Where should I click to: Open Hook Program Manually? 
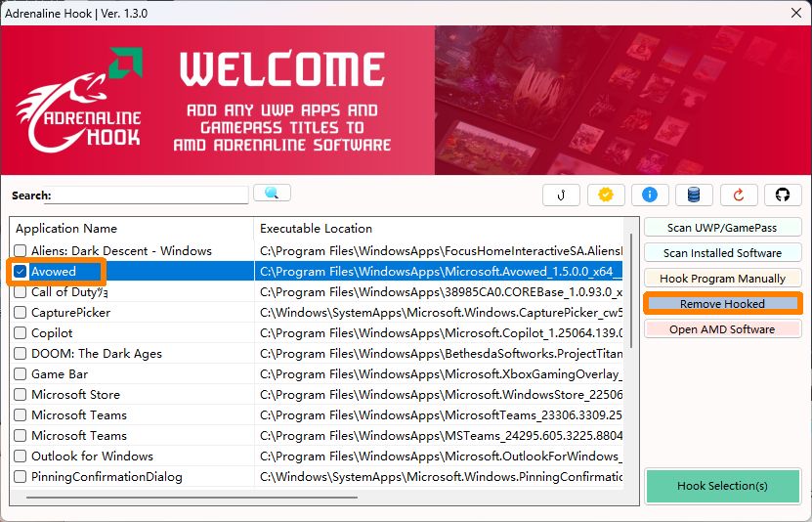point(722,279)
